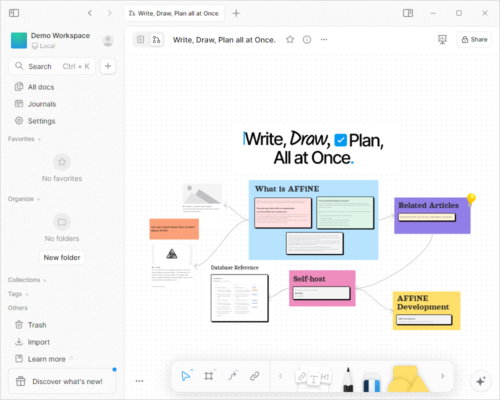
Task: Open the Learn more link
Action: point(62,359)
